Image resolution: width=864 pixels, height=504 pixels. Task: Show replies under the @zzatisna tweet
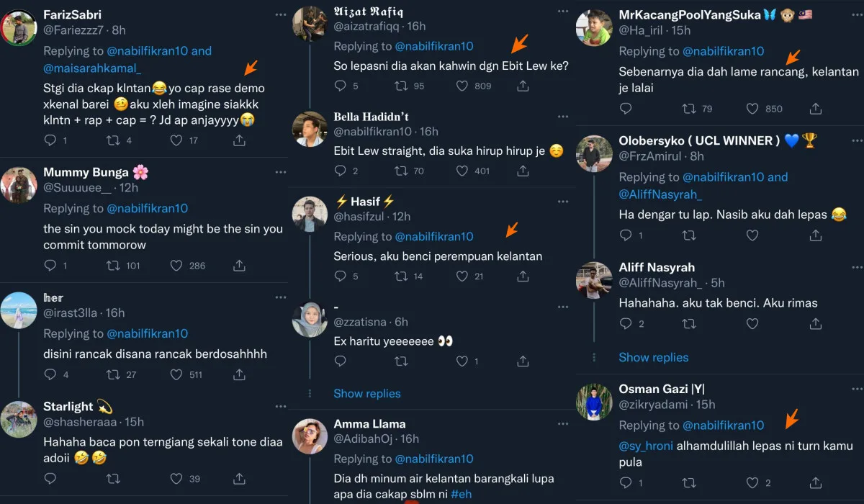[367, 393]
